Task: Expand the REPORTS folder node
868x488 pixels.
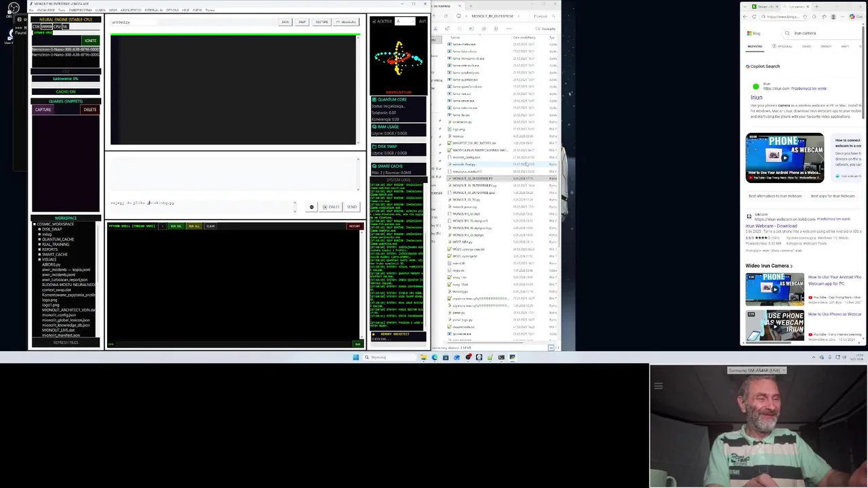Action: [x=39, y=249]
